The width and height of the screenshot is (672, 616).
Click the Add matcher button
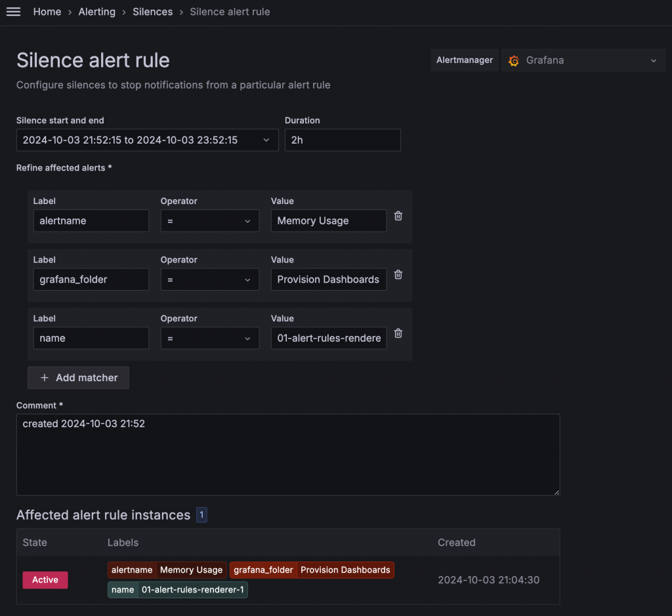click(78, 378)
